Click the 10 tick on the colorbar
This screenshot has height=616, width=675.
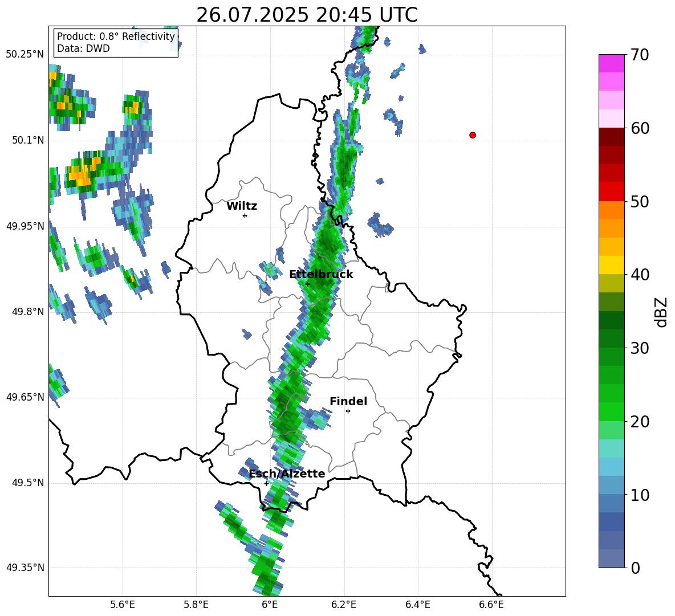click(x=639, y=495)
